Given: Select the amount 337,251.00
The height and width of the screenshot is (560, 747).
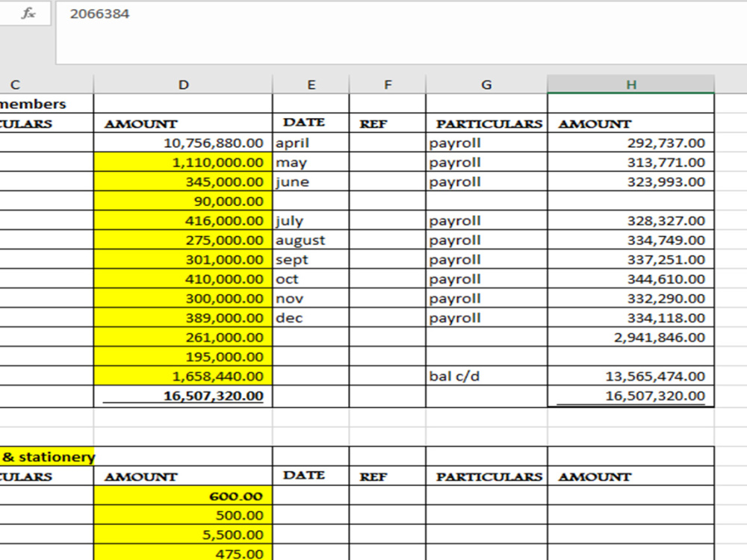Looking at the screenshot, I should [630, 260].
